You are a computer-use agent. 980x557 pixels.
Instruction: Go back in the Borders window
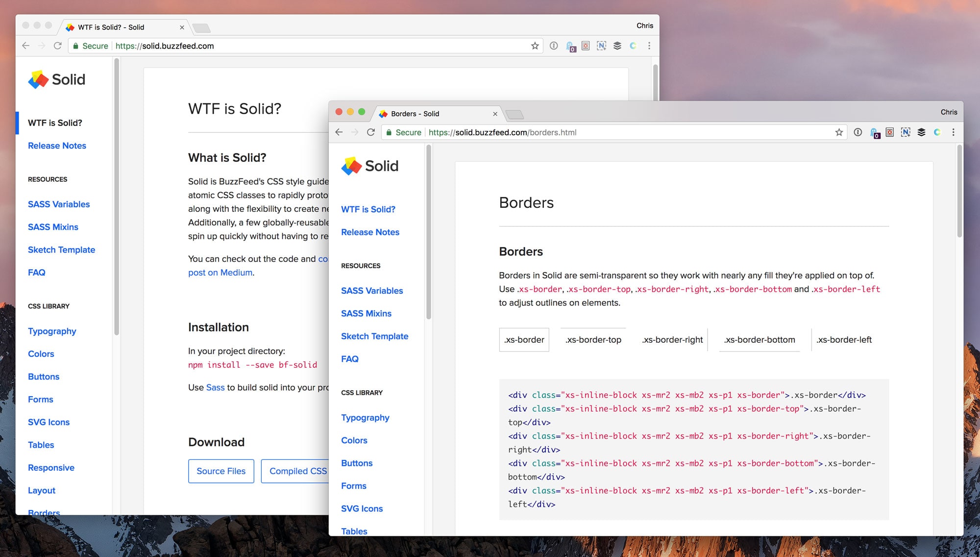coord(339,132)
